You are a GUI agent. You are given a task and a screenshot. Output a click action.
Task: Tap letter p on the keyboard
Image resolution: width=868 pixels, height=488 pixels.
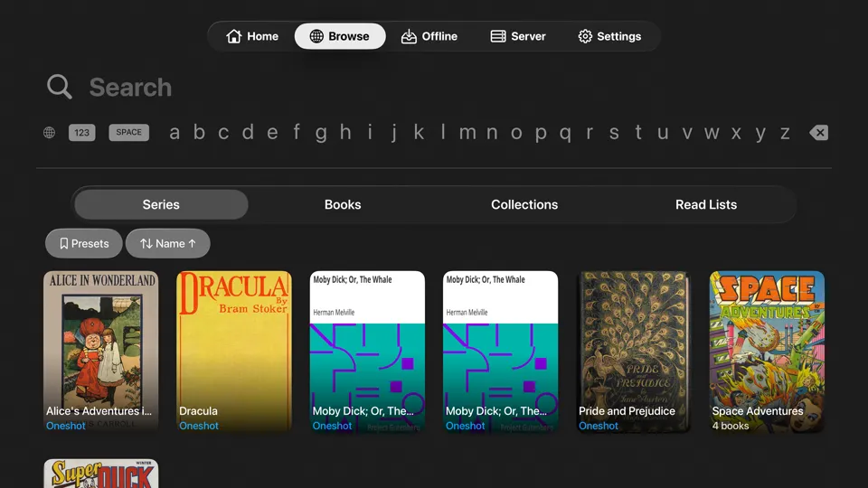pos(541,133)
